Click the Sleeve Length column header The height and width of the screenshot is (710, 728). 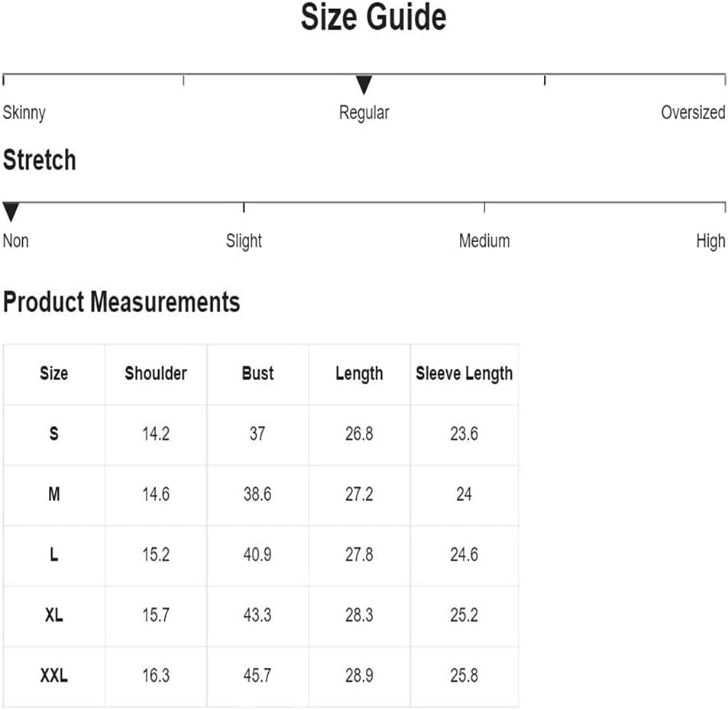[x=464, y=373]
